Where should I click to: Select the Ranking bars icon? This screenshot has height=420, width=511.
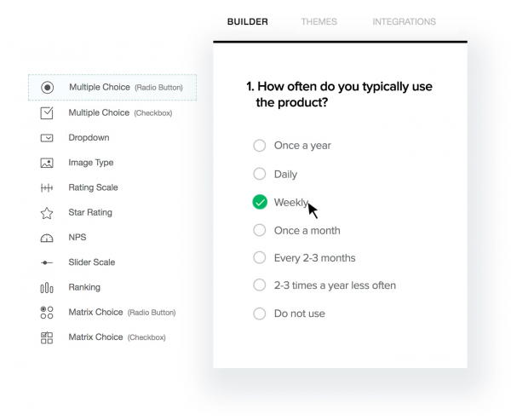pos(48,288)
